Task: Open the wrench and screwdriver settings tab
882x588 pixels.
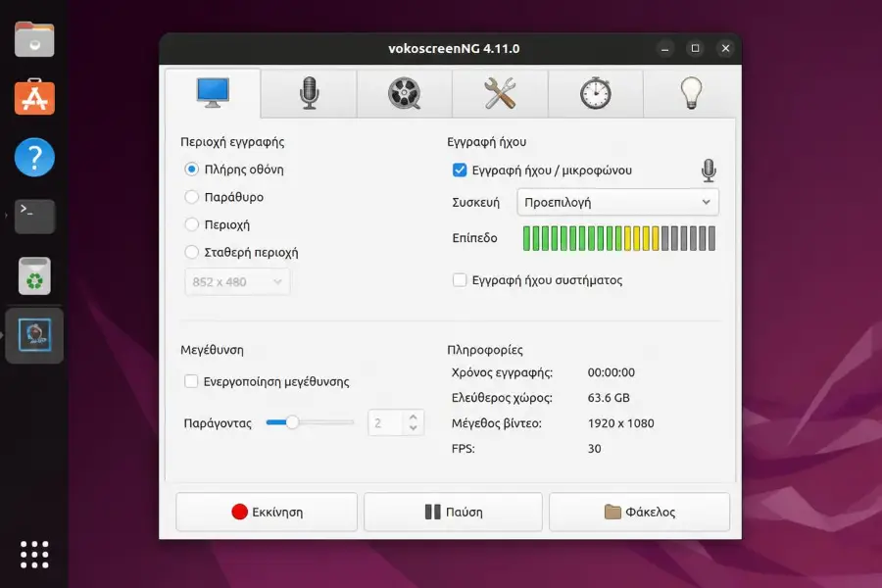Action: point(500,93)
